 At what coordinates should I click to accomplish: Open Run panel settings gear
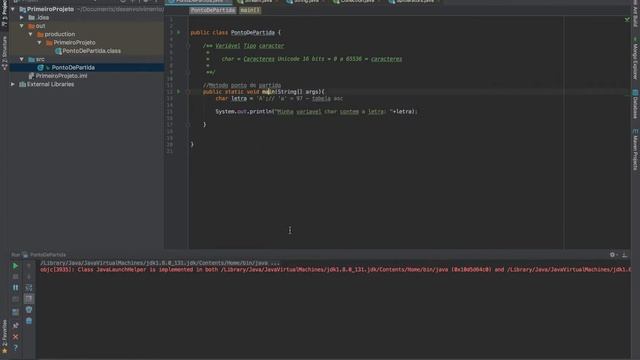point(613,255)
